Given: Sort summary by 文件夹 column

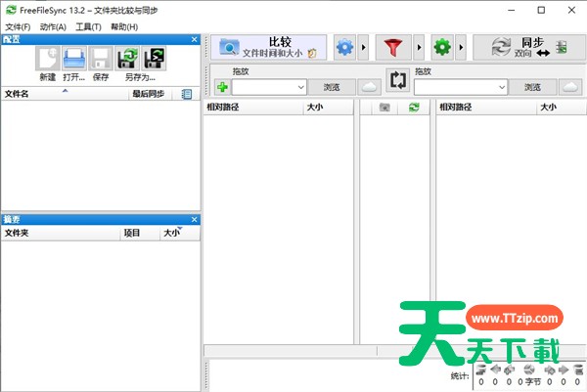Looking at the screenshot, I should tap(61, 233).
